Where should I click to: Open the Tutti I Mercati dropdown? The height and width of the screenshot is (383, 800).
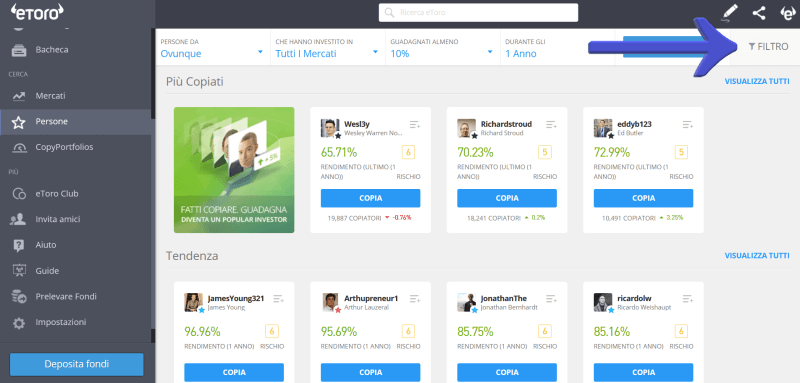coord(328,47)
